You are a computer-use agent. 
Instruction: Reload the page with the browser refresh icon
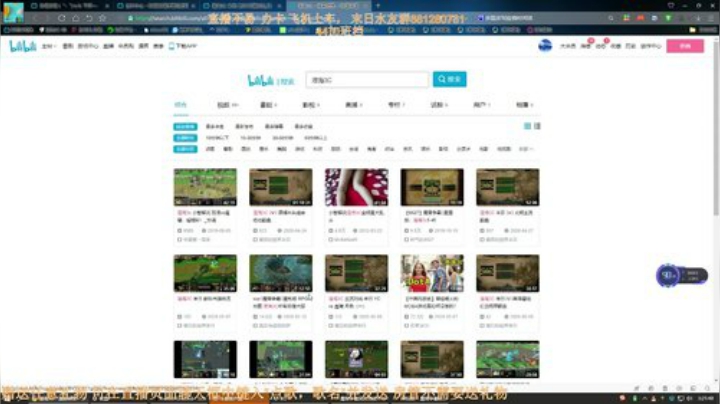[62, 18]
